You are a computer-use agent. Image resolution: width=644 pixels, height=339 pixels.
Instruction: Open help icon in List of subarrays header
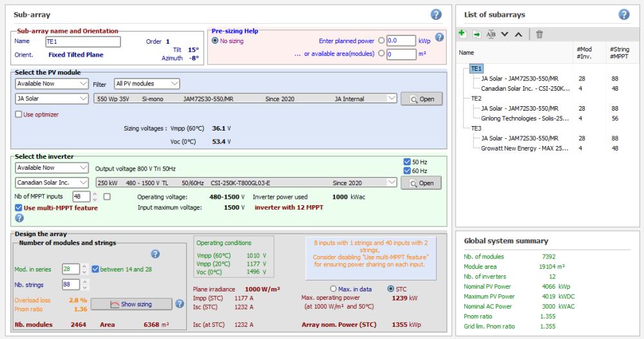tap(624, 14)
